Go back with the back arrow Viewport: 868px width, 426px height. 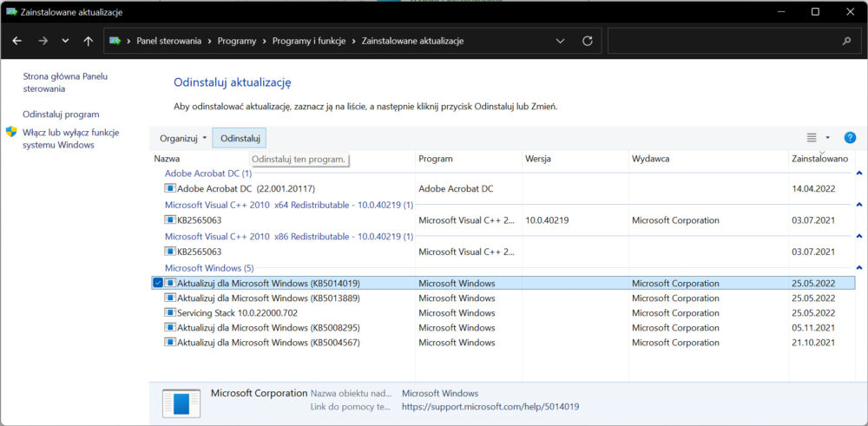tap(17, 41)
